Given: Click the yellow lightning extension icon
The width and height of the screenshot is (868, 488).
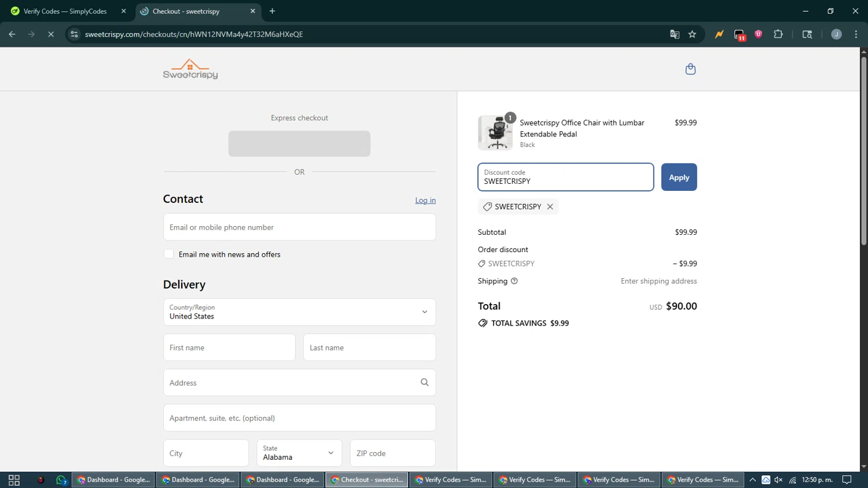Looking at the screenshot, I should click(x=719, y=34).
